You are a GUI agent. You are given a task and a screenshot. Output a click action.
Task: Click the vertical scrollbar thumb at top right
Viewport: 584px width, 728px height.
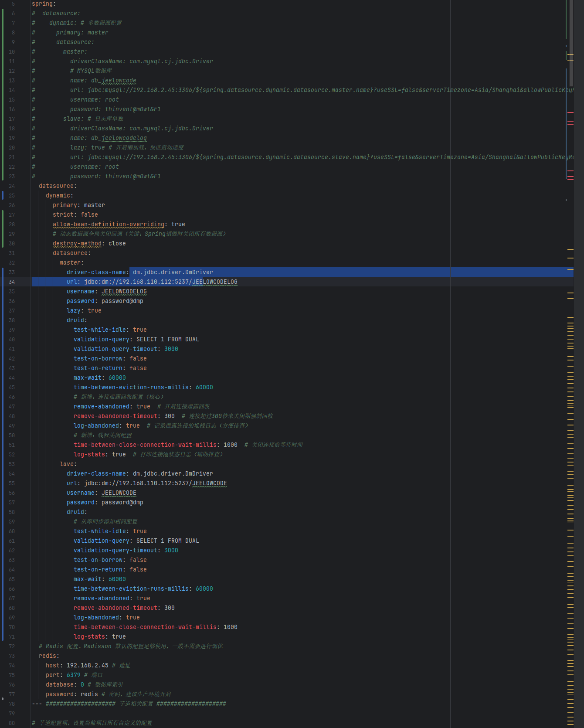click(x=571, y=44)
